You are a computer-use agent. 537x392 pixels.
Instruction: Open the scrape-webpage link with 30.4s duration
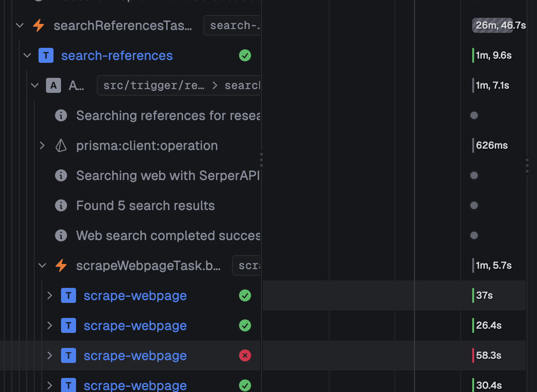click(135, 385)
